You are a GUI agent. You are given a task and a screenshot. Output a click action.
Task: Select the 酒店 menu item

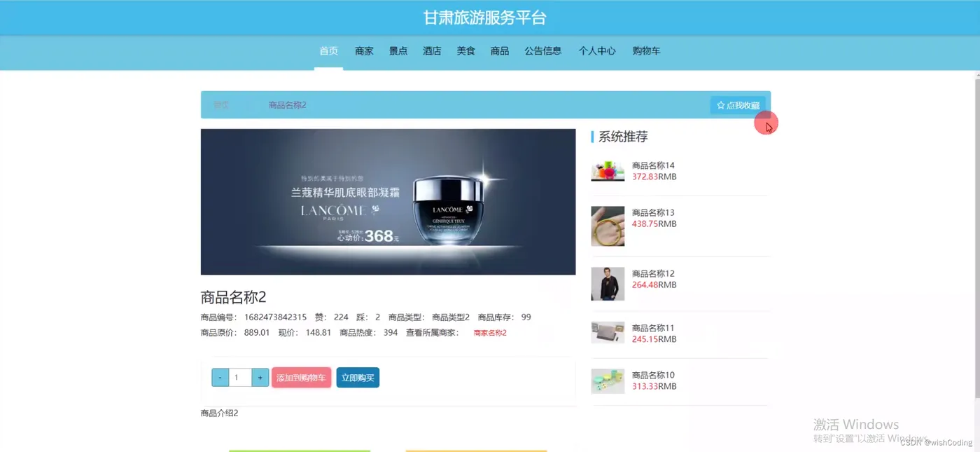[x=432, y=51]
